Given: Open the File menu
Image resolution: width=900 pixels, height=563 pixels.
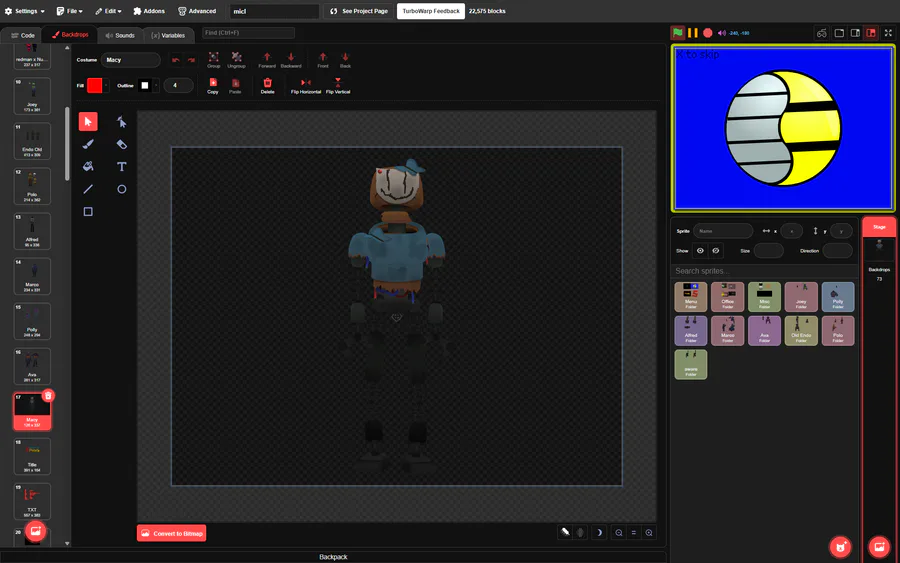Looking at the screenshot, I should (x=69, y=11).
